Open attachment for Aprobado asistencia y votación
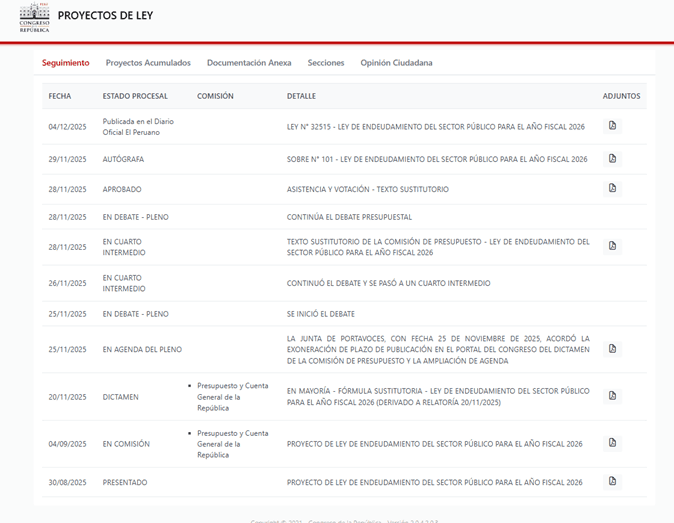 tap(613, 188)
